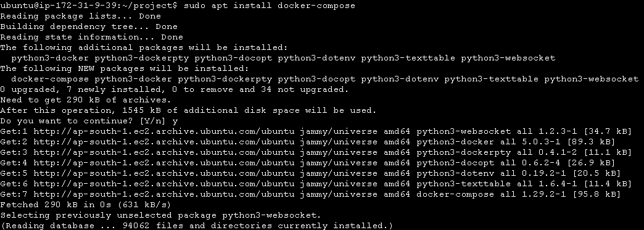644x230 pixels.
Task: Click the 'Need to get 290 kB' line
Action: click(x=86, y=101)
